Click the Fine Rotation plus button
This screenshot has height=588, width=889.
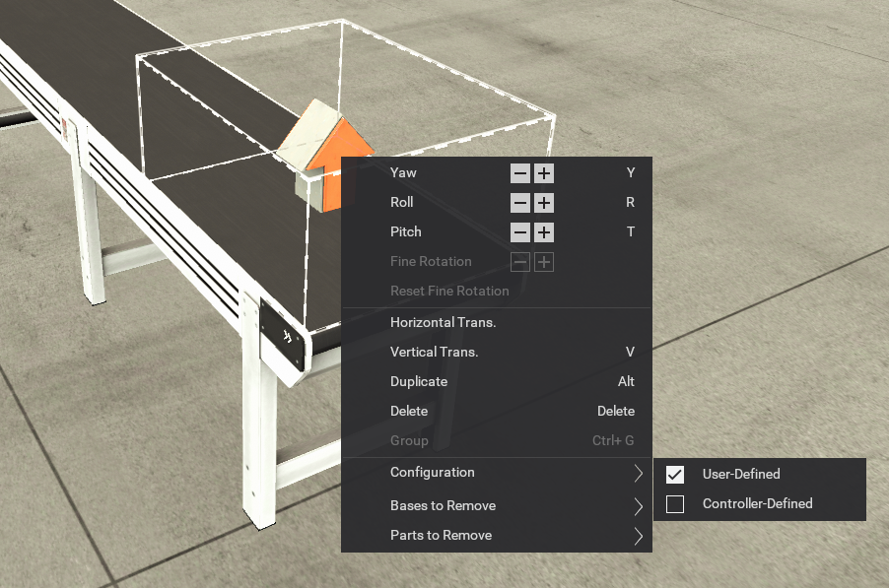click(544, 262)
